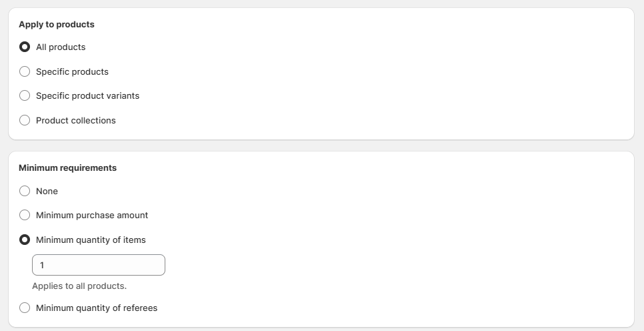The height and width of the screenshot is (331, 644).
Task: Click the 'Specific products' label text
Action: [x=72, y=71]
